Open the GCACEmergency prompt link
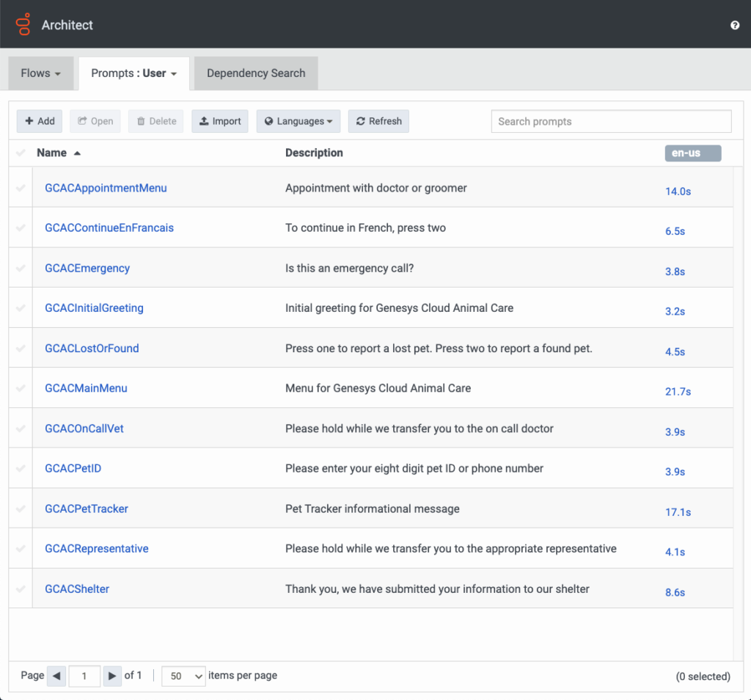This screenshot has width=751, height=700. [x=87, y=268]
